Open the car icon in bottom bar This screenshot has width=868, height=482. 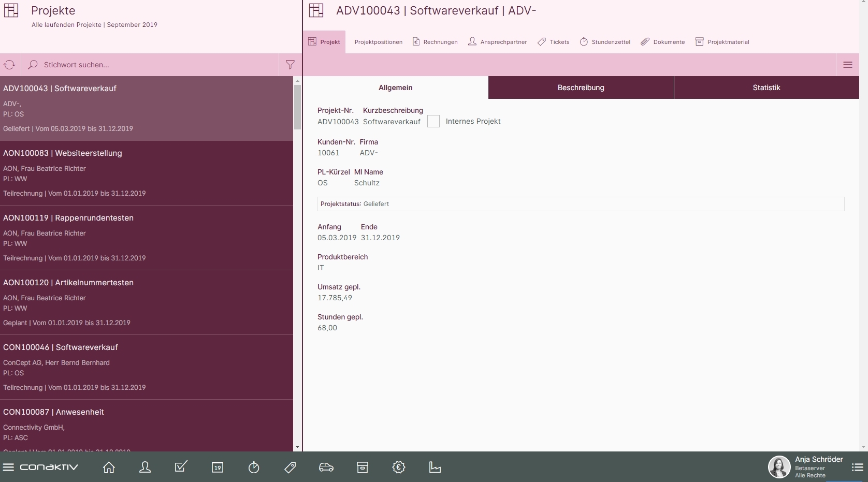pos(326,468)
